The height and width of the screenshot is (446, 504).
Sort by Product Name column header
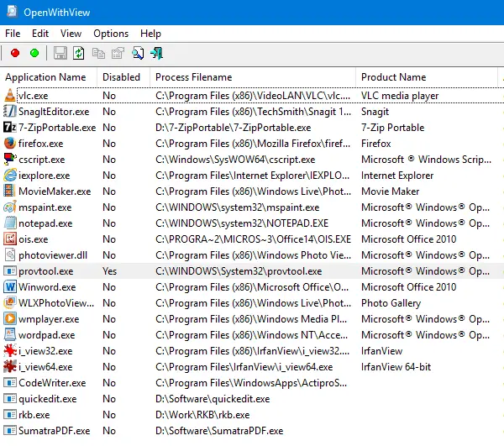(427, 77)
